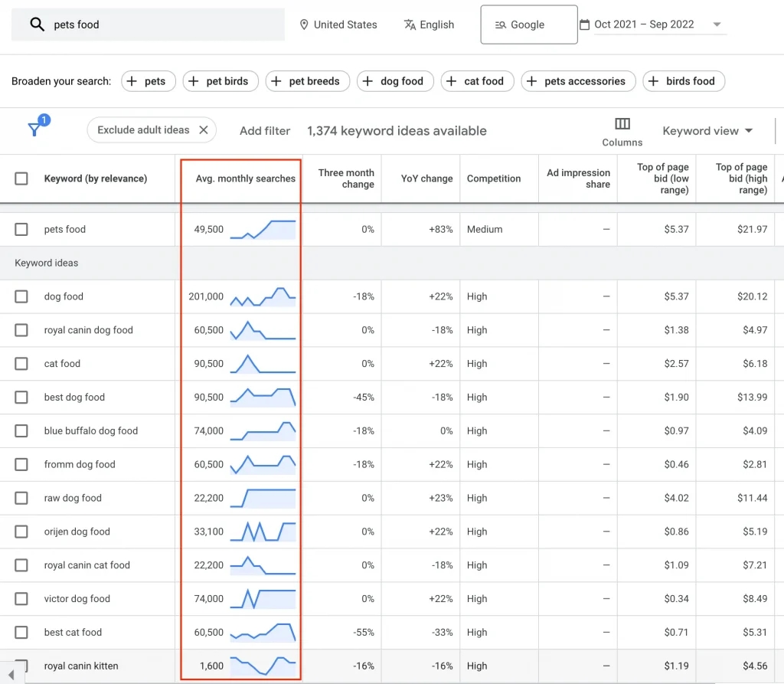The height and width of the screenshot is (684, 784).
Task: Add 'dog food' to broaden search
Action: pos(395,81)
